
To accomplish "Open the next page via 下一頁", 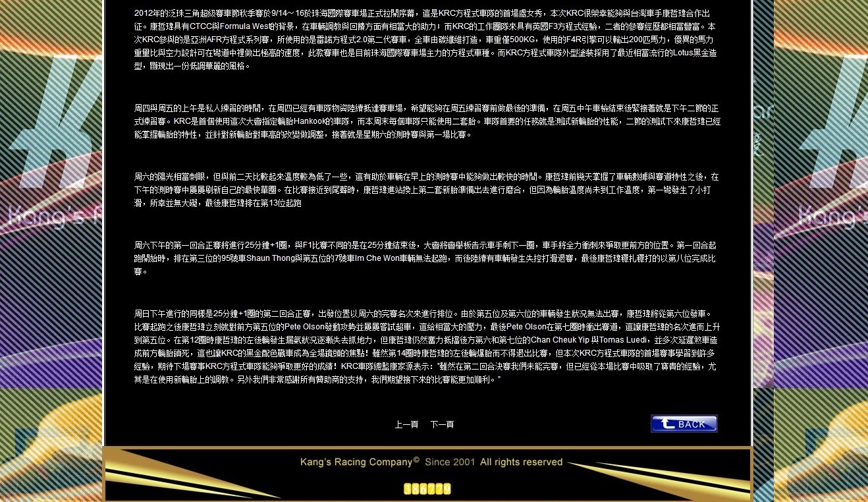I will tap(442, 425).
